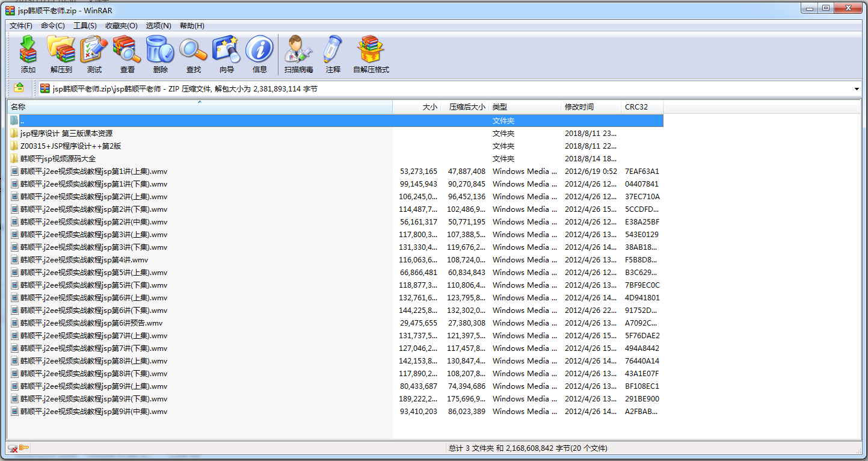Select 韩顺平.j2ee视频实战教程jsp第2讲(中集).wmv
868x461 pixels.
click(x=94, y=221)
